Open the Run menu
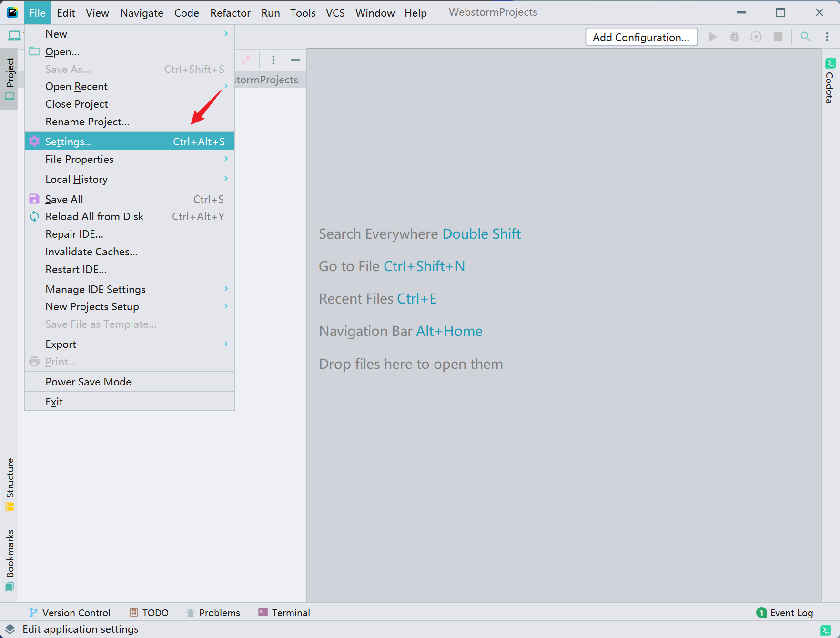 click(x=270, y=13)
